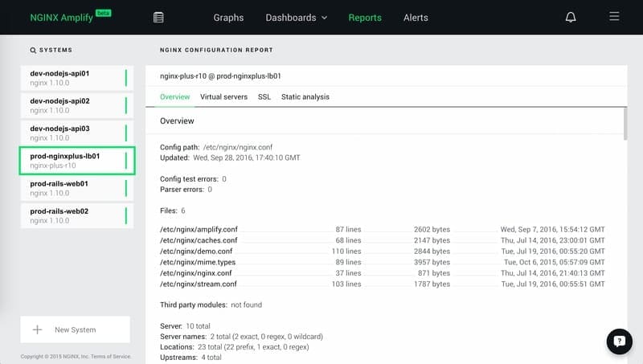Click /etc/nginx/stream.conf file row
The image size is (643, 364).
(383, 284)
